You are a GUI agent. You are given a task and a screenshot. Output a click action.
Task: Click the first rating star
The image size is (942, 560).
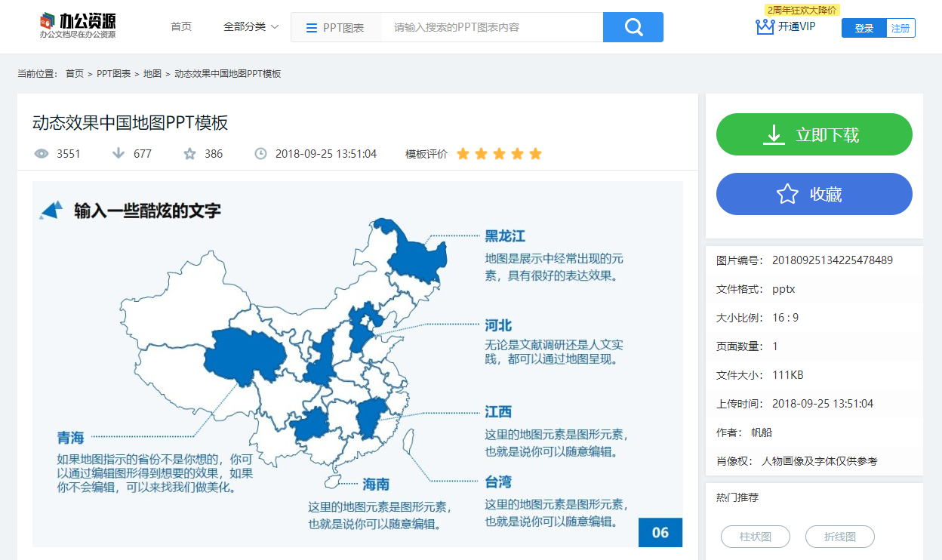(463, 154)
